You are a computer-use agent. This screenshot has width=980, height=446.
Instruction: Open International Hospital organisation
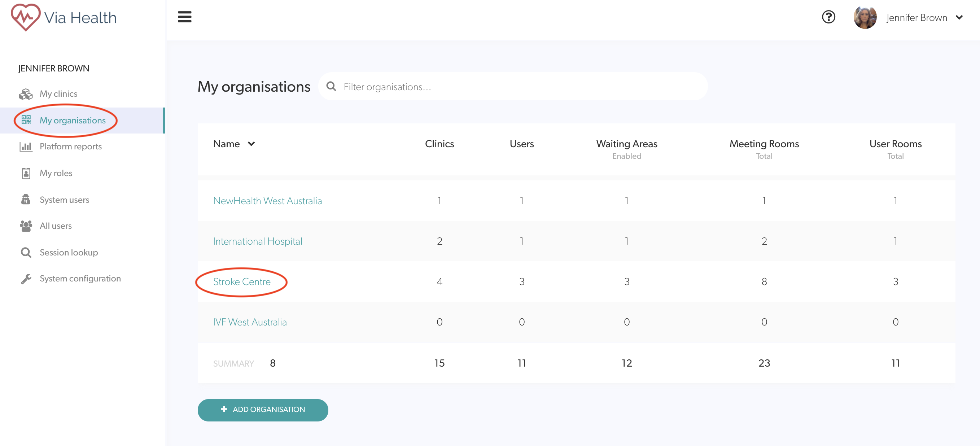[x=258, y=241]
